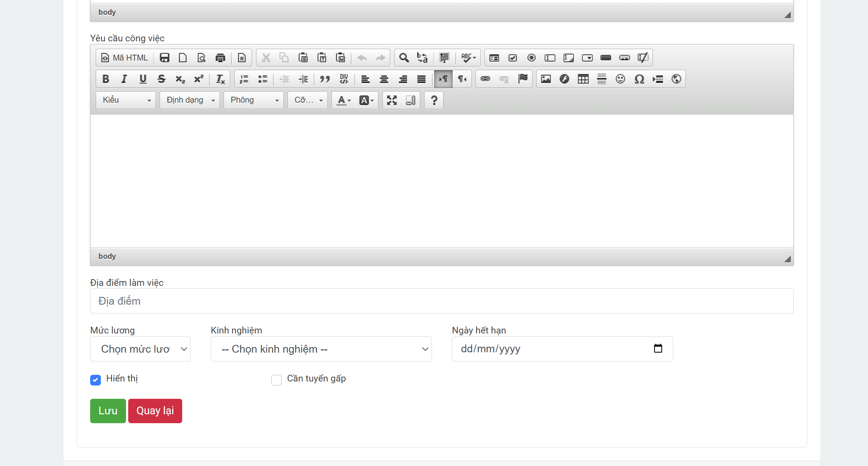Insert a smiley emoticon

(x=620, y=79)
